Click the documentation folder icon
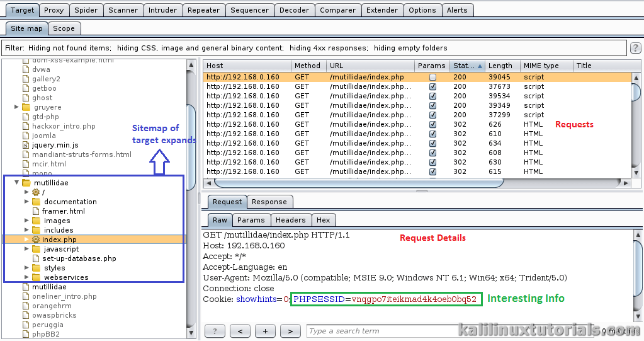The width and height of the screenshot is (644, 341). [x=36, y=202]
